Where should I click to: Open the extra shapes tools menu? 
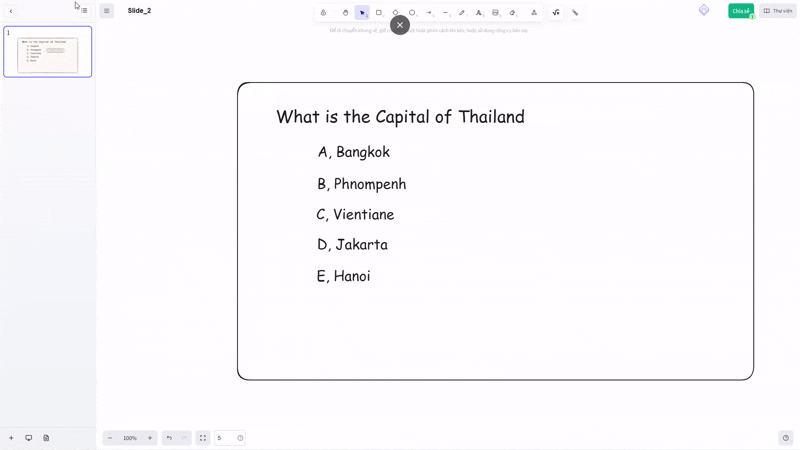[534, 13]
